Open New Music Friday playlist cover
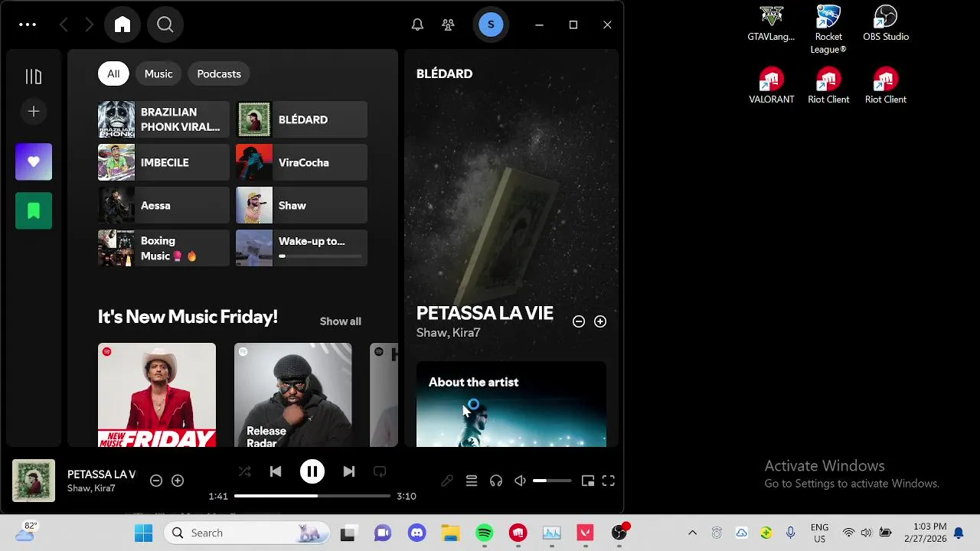Image resolution: width=980 pixels, height=551 pixels. pos(157,395)
